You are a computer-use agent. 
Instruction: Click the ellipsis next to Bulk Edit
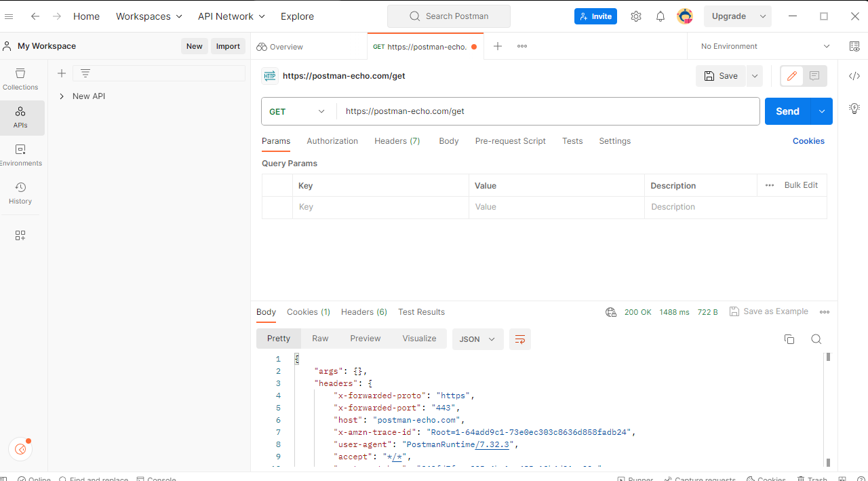click(x=770, y=185)
